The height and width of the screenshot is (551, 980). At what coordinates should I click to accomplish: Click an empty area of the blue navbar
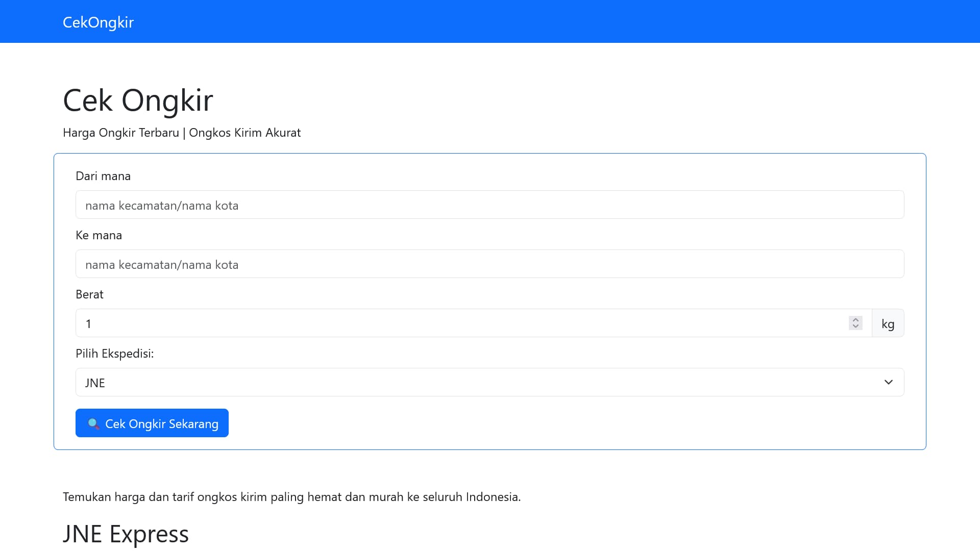561,21
